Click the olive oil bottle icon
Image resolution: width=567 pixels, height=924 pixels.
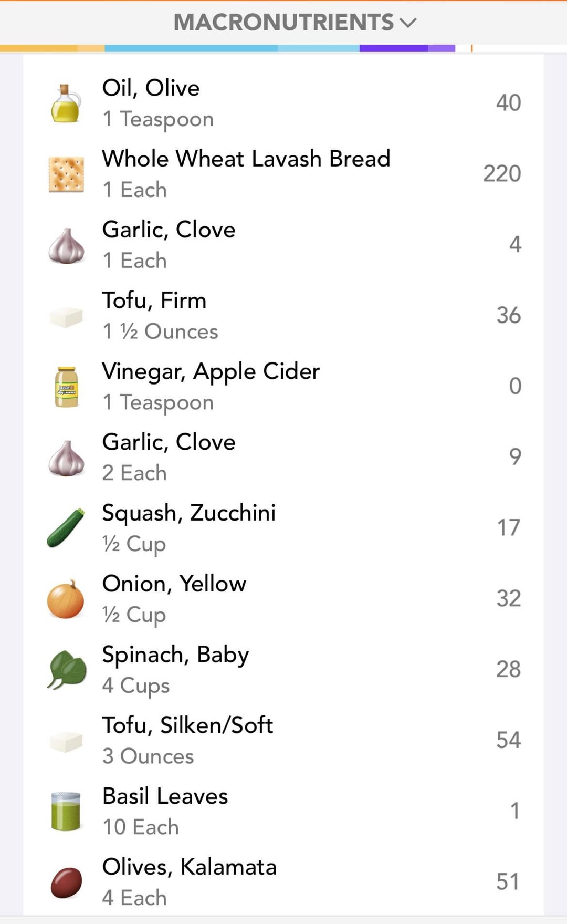pos(66,103)
